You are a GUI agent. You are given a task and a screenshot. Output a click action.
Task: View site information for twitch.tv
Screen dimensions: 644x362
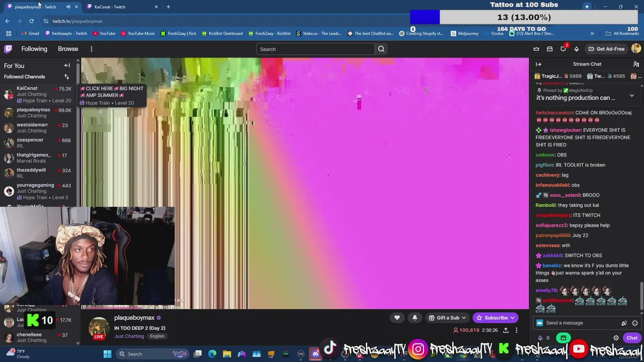pos(46,21)
